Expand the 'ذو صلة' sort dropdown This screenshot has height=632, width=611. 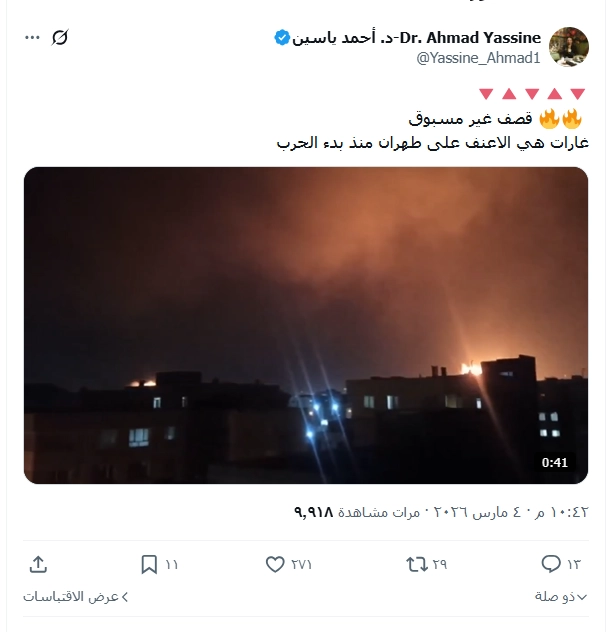point(561,597)
